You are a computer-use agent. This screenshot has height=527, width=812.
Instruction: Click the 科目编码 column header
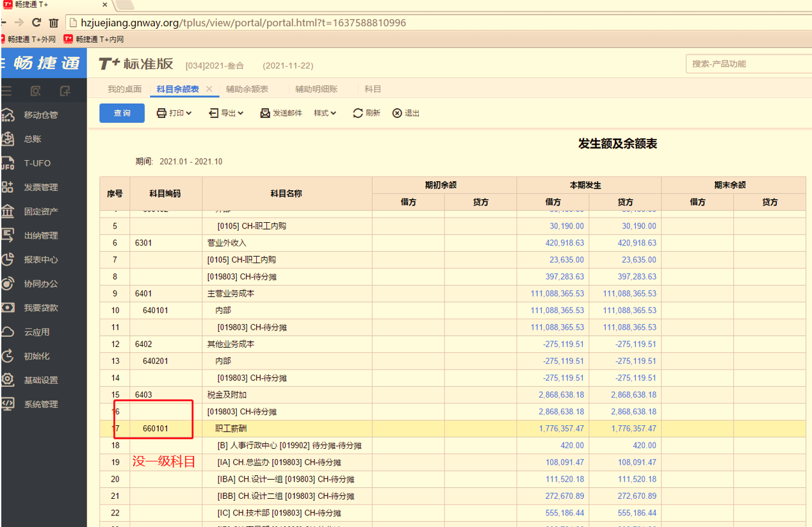165,193
